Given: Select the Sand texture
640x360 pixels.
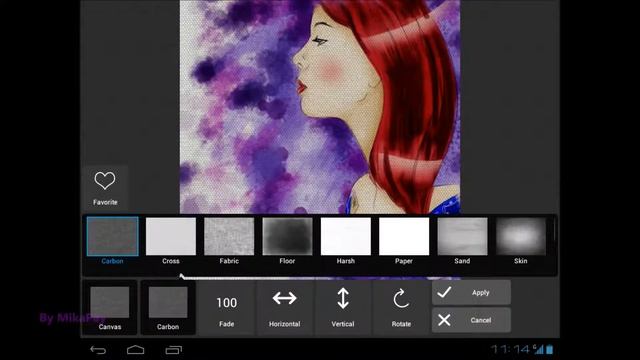Looking at the screenshot, I should (462, 237).
